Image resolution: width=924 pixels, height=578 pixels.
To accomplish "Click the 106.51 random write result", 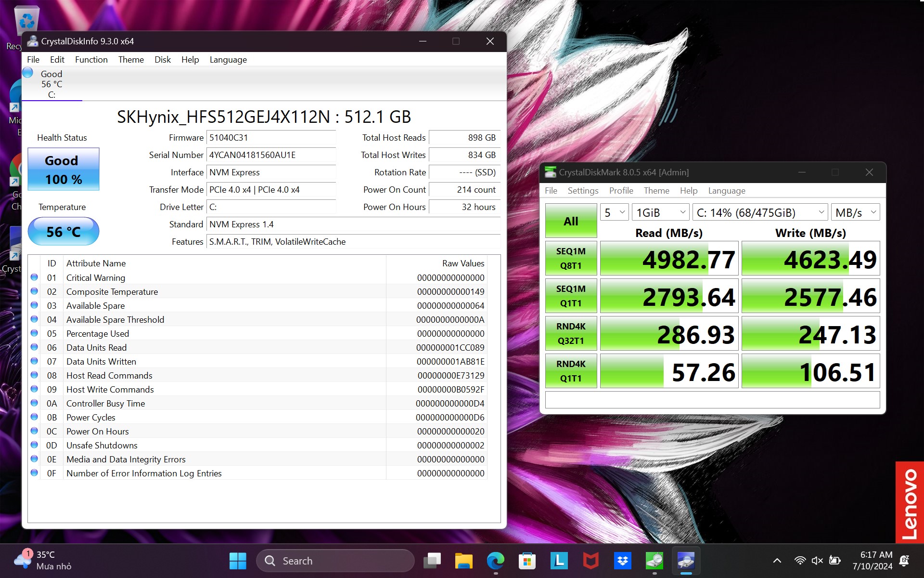I will coord(810,371).
